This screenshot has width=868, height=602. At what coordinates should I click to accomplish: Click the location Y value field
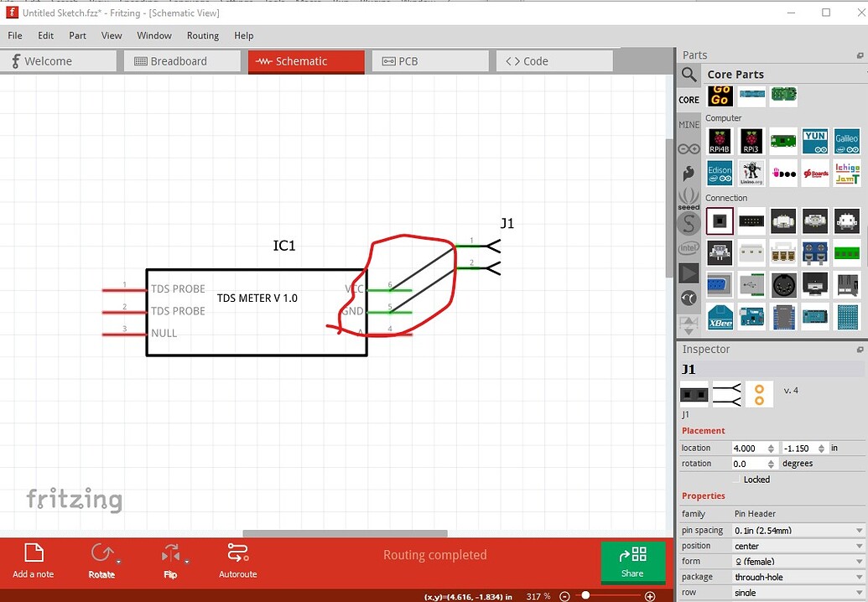pos(799,449)
